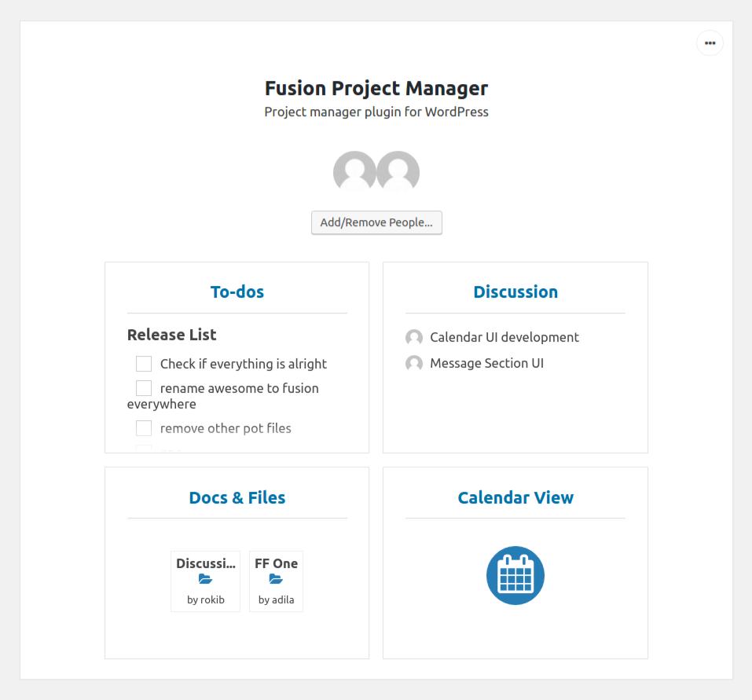Screen dimensions: 752x700
Task: Click avatar beside Calendar UI development
Action: tap(414, 338)
